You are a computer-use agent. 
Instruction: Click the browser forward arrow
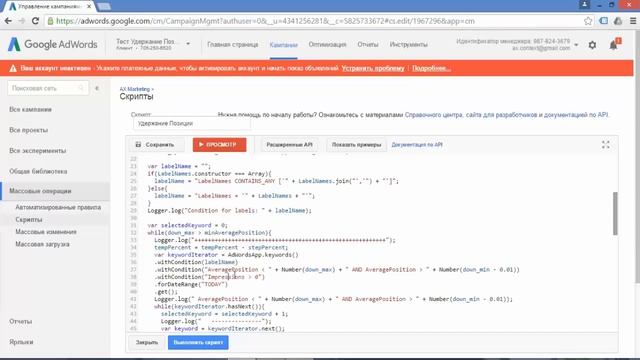[x=22, y=21]
